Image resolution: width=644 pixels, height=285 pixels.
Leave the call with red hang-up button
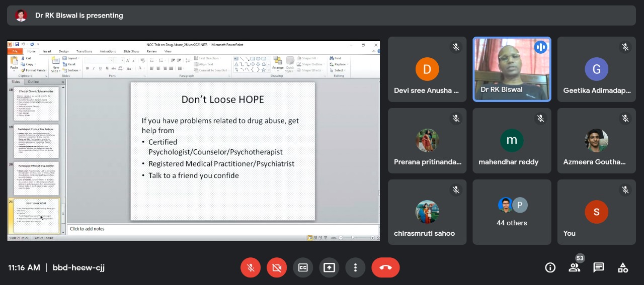tap(385, 267)
